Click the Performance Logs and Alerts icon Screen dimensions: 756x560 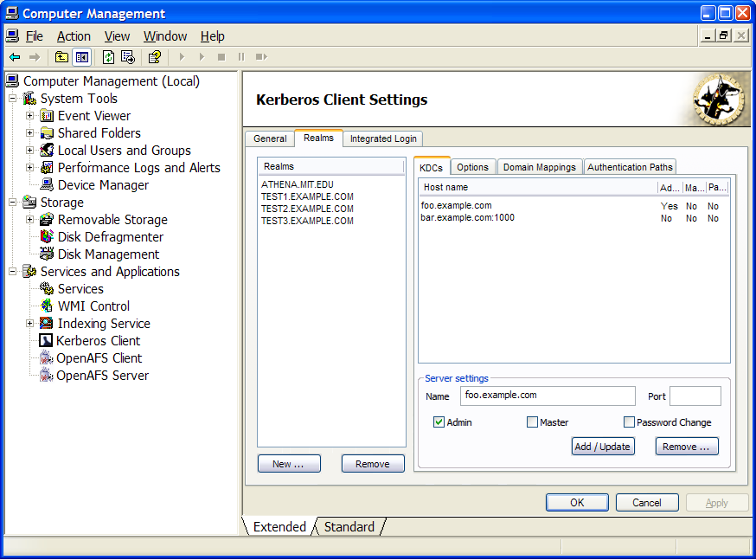pyautogui.click(x=47, y=168)
